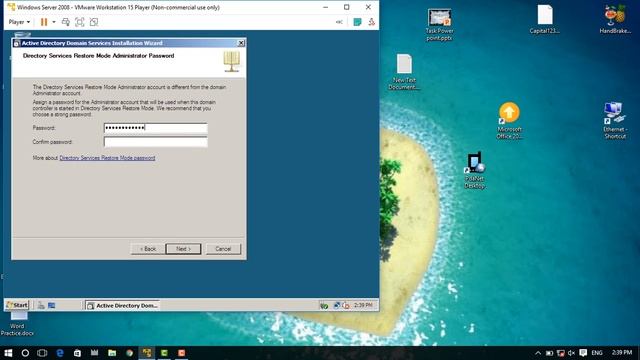
Task: Select the Task Power point.pptx desktop icon
Action: [439, 25]
